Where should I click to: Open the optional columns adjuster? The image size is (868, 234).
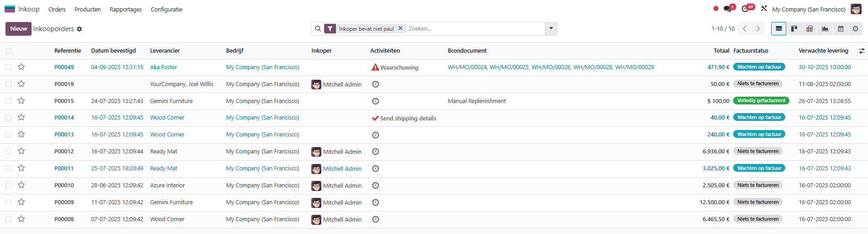pyautogui.click(x=862, y=51)
